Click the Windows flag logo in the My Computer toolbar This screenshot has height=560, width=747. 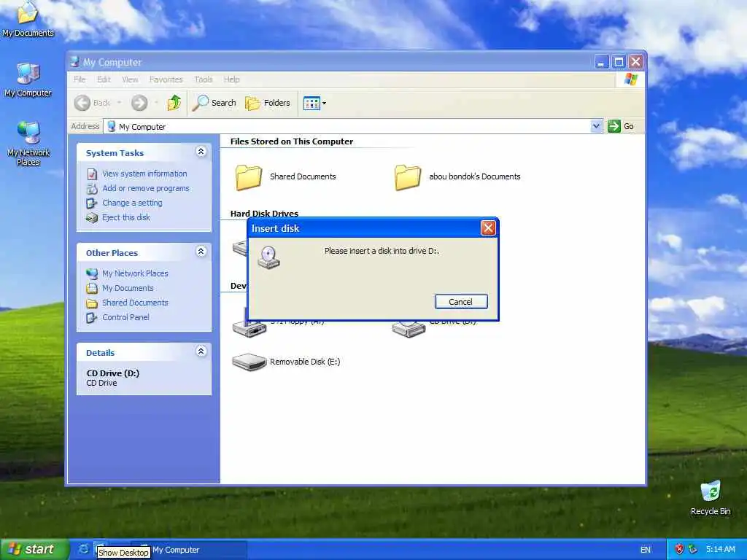pyautogui.click(x=631, y=79)
